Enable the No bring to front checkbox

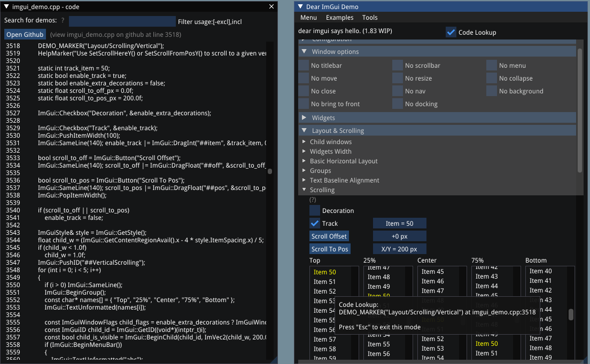(304, 104)
